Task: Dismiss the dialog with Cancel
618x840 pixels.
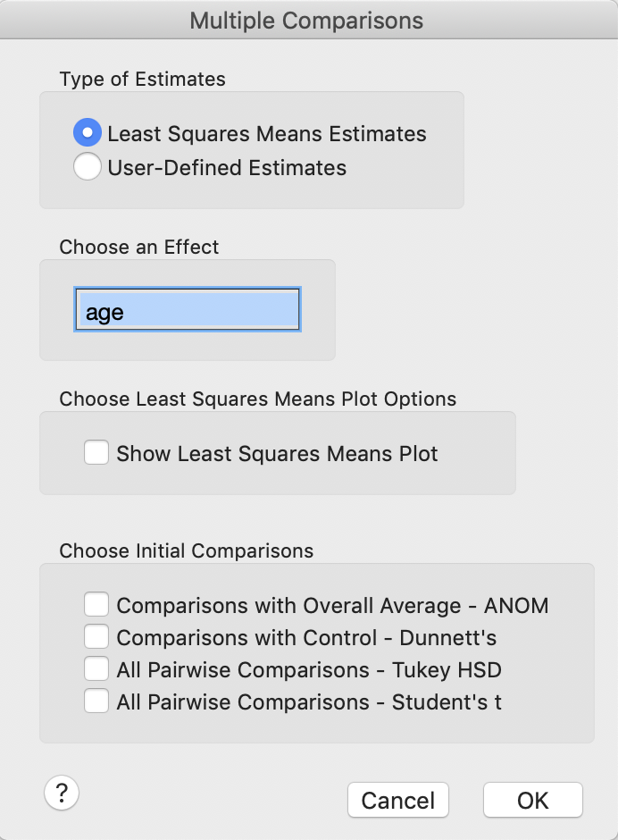Action: click(x=397, y=800)
